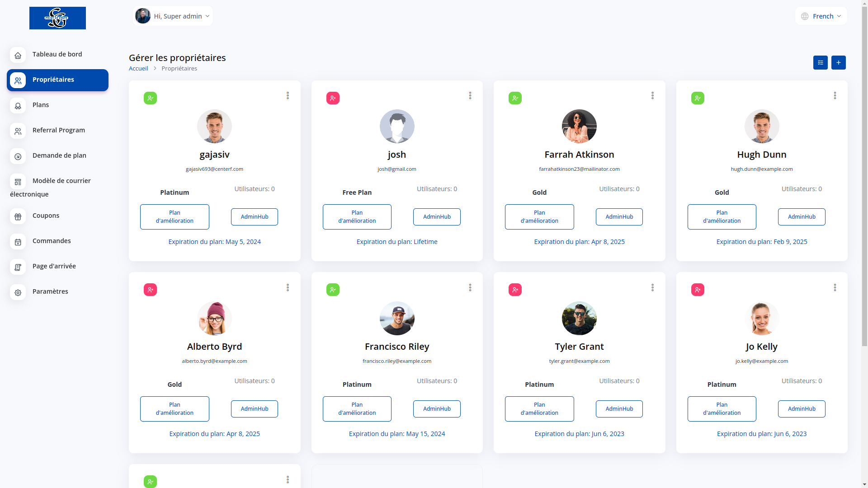
Task: Open three-dot menu on Farrah Atkinson's card
Action: point(652,95)
